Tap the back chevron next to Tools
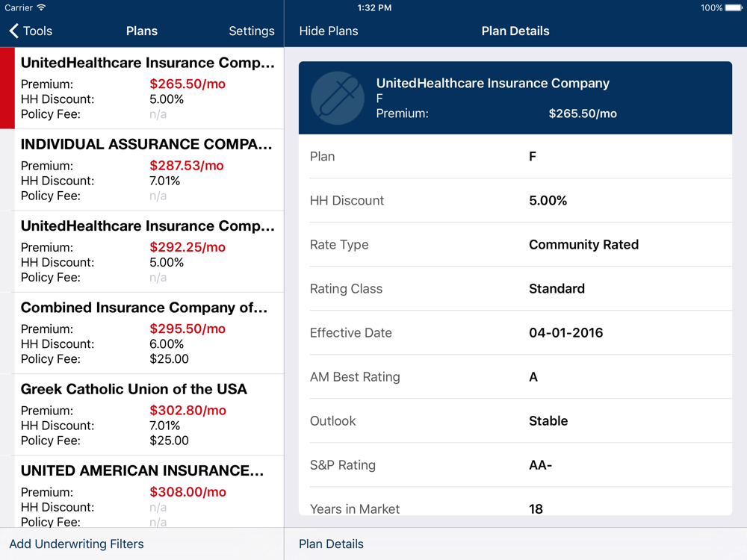747x560 pixels. click(x=13, y=31)
